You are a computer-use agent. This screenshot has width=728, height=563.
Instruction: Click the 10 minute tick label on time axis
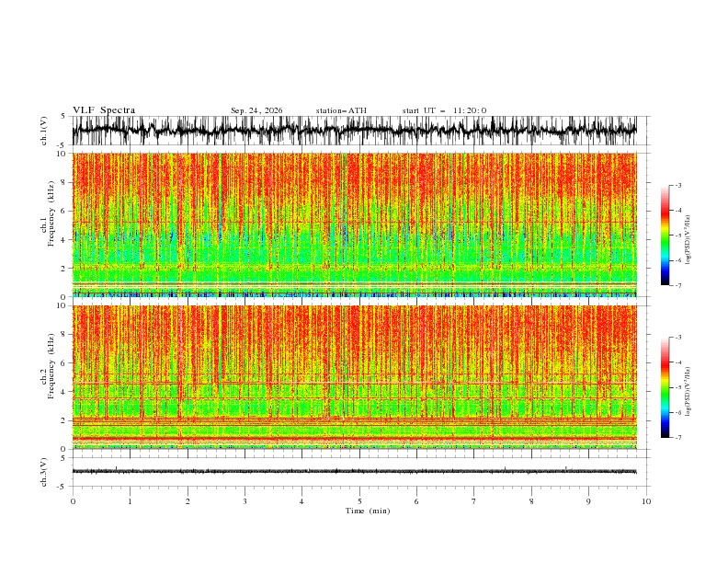[x=646, y=501]
